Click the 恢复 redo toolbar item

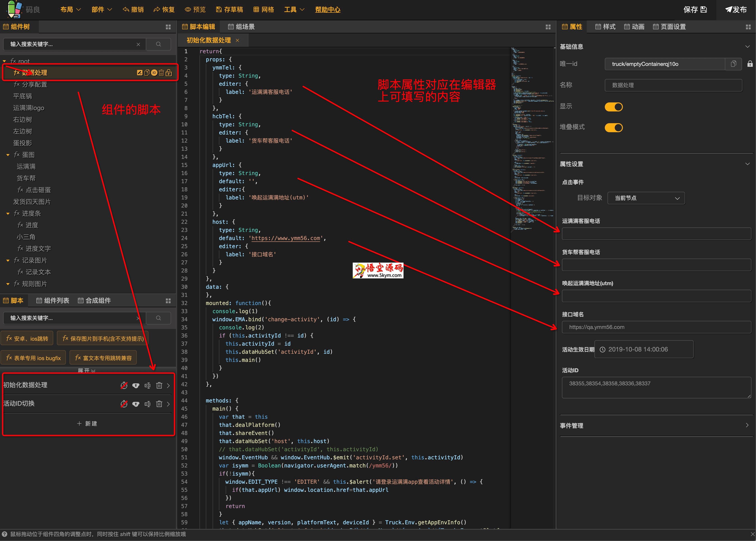[164, 9]
